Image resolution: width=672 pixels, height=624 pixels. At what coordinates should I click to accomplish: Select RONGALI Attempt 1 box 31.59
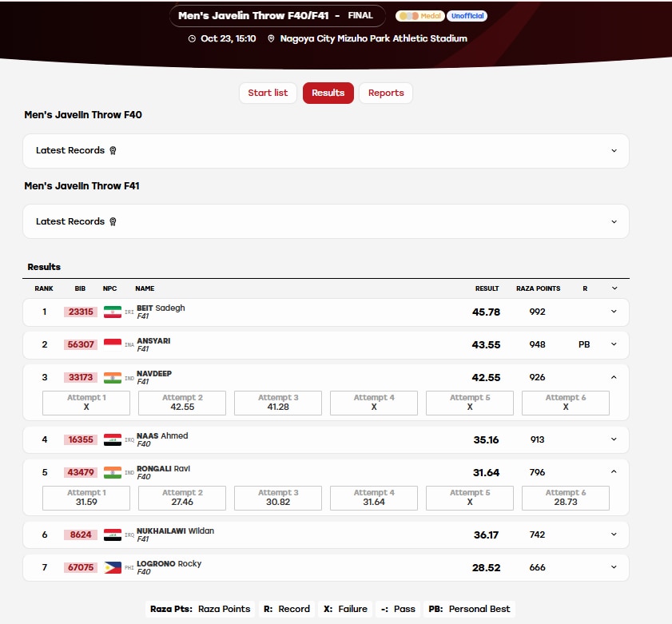pos(86,498)
